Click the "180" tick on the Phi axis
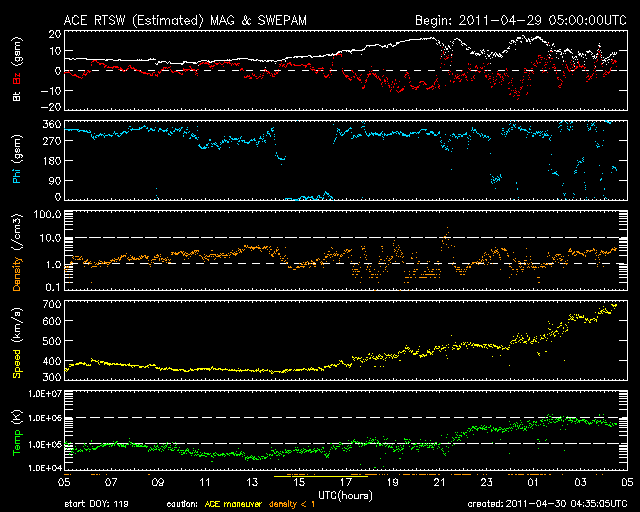 click(52, 161)
